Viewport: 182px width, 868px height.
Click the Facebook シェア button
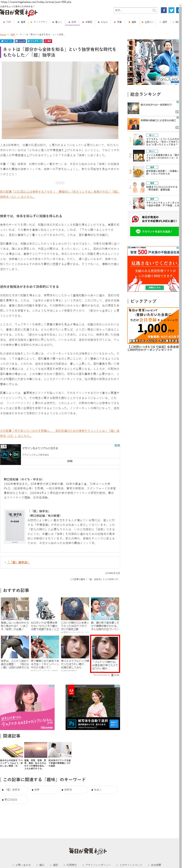20,41
